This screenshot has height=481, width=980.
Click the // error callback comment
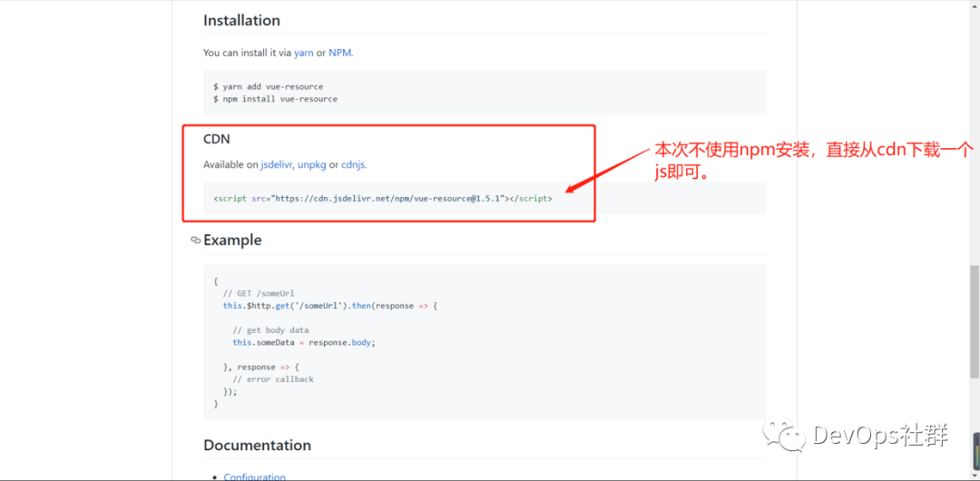273,379
